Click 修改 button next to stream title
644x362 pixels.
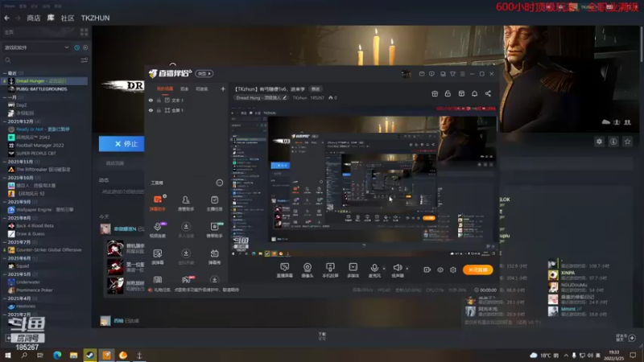(x=316, y=88)
